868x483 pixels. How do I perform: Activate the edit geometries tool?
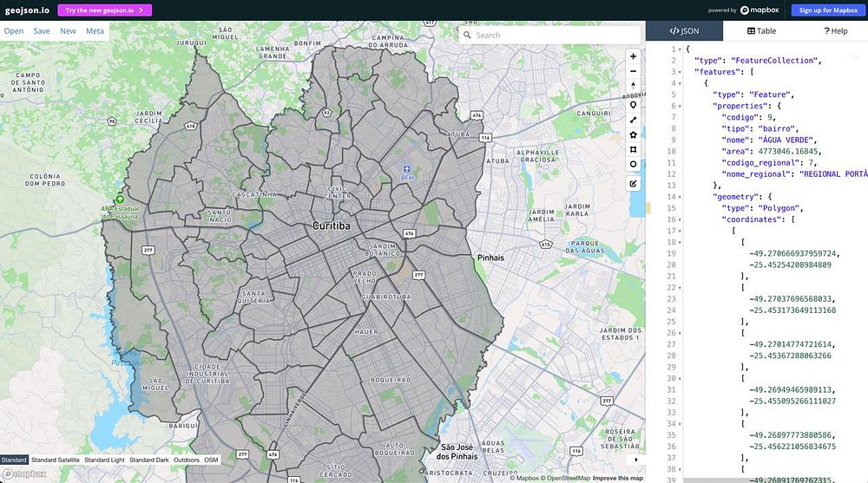coord(634,184)
